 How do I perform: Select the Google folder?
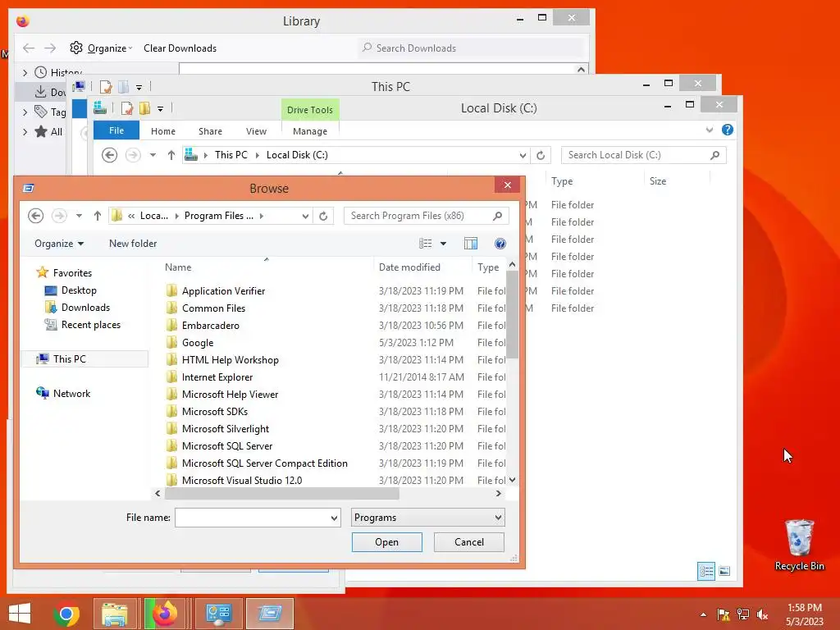point(198,343)
